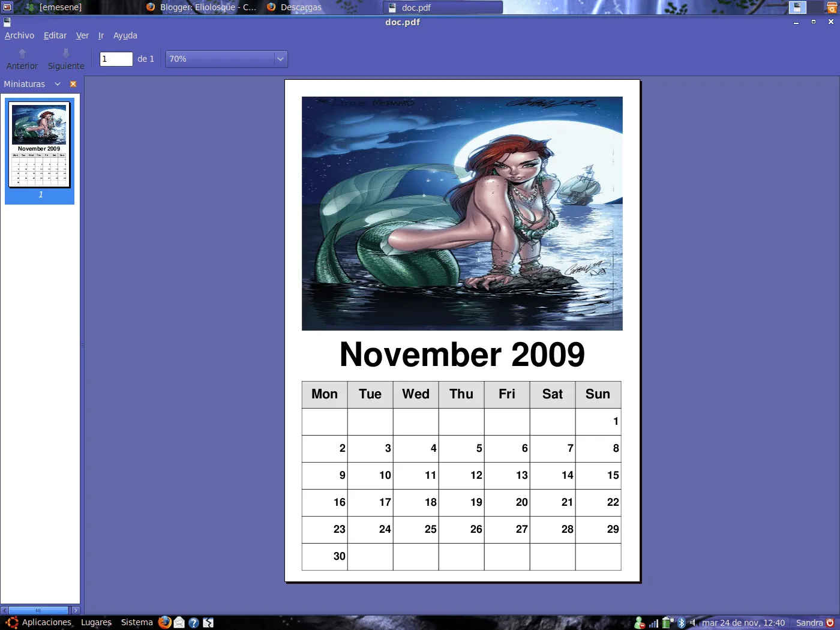Click the November 2009 heading
840x630 pixels.
[x=462, y=355]
